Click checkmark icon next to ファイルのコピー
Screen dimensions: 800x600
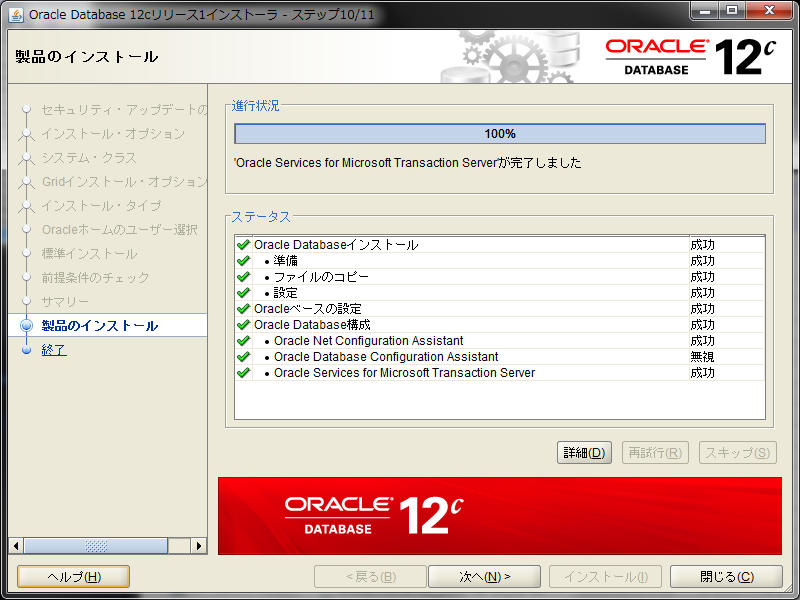(x=243, y=277)
